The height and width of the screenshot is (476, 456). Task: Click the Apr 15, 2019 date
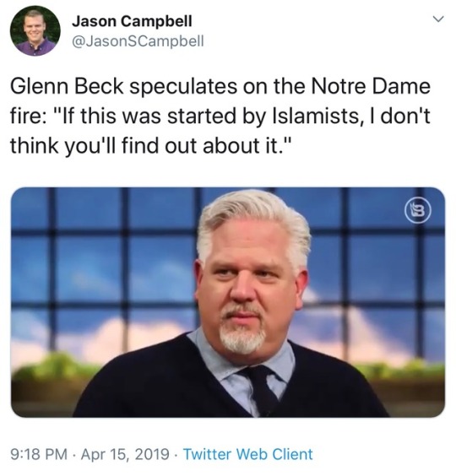pos(125,454)
